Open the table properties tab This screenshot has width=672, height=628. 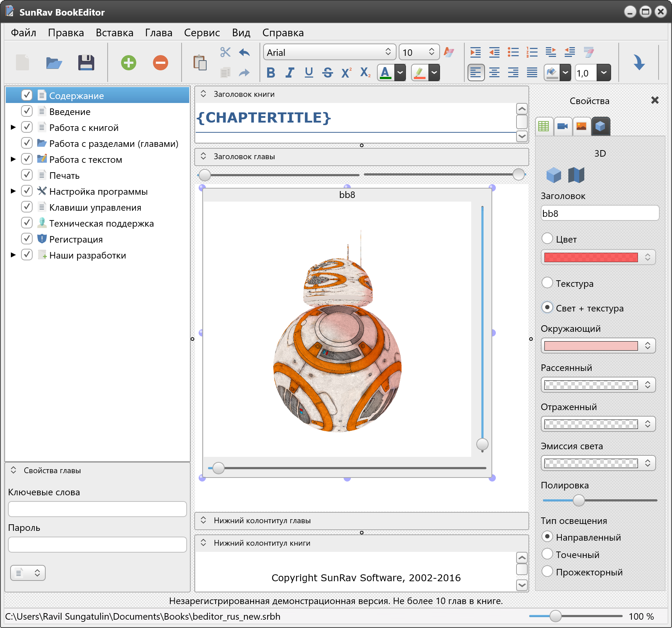click(x=544, y=126)
